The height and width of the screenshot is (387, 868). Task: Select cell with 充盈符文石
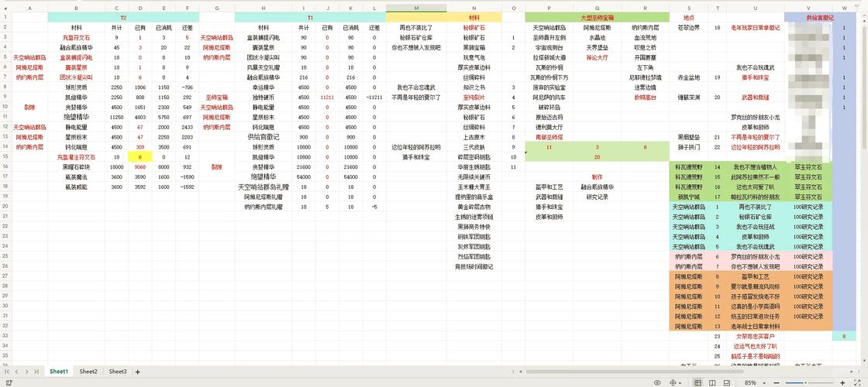click(x=76, y=38)
